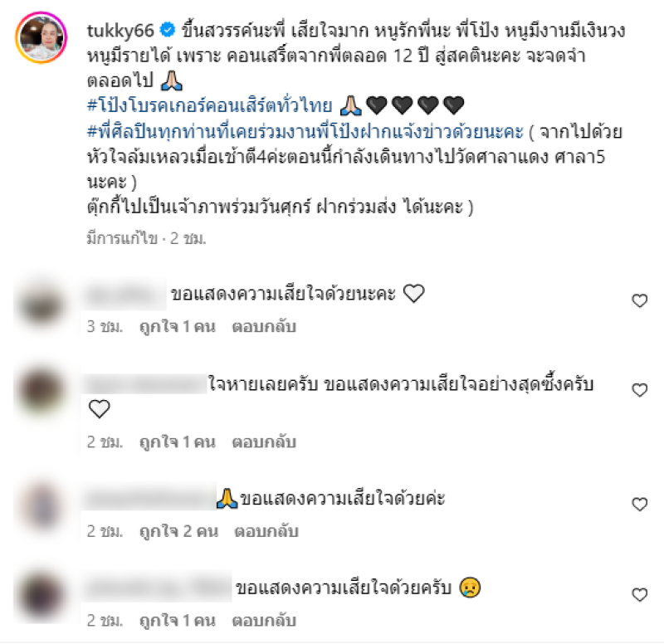Screen dimensions: 664x644
Task: Reply to the last comment with crying emoji
Action: (264, 621)
